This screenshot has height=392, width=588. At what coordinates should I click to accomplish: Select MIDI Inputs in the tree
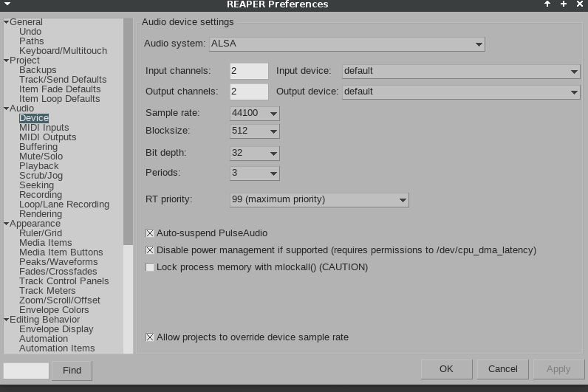[x=44, y=128]
